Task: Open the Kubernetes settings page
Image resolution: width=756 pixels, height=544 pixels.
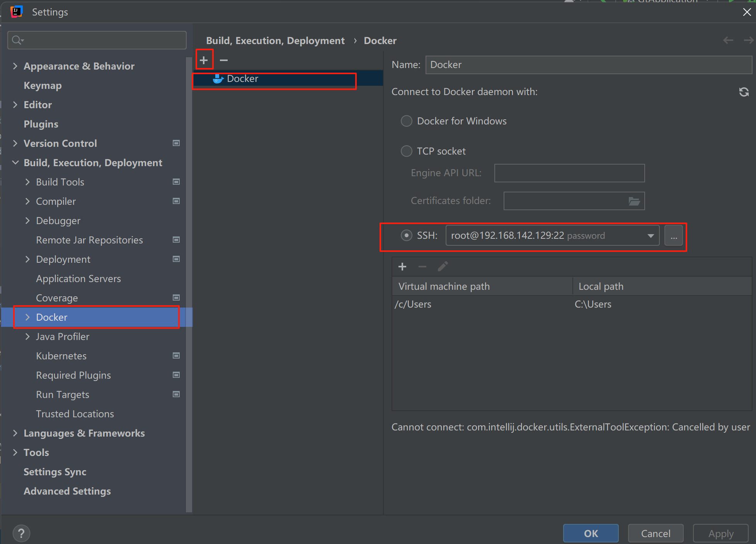Action: click(61, 356)
